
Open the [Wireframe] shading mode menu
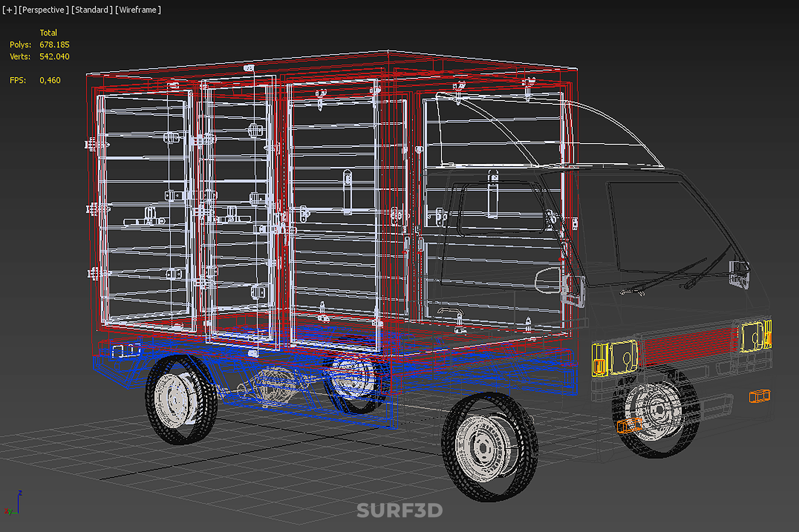click(x=138, y=10)
